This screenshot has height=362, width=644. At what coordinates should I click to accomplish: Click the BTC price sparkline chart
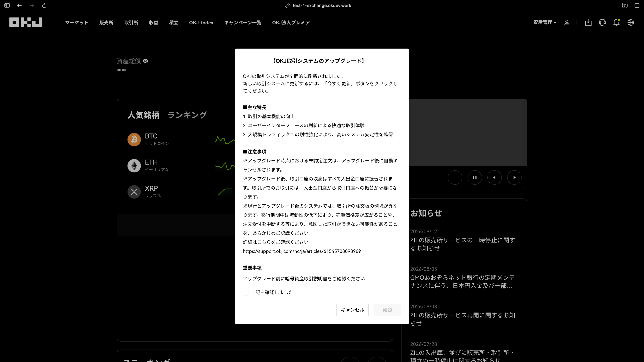point(224,140)
